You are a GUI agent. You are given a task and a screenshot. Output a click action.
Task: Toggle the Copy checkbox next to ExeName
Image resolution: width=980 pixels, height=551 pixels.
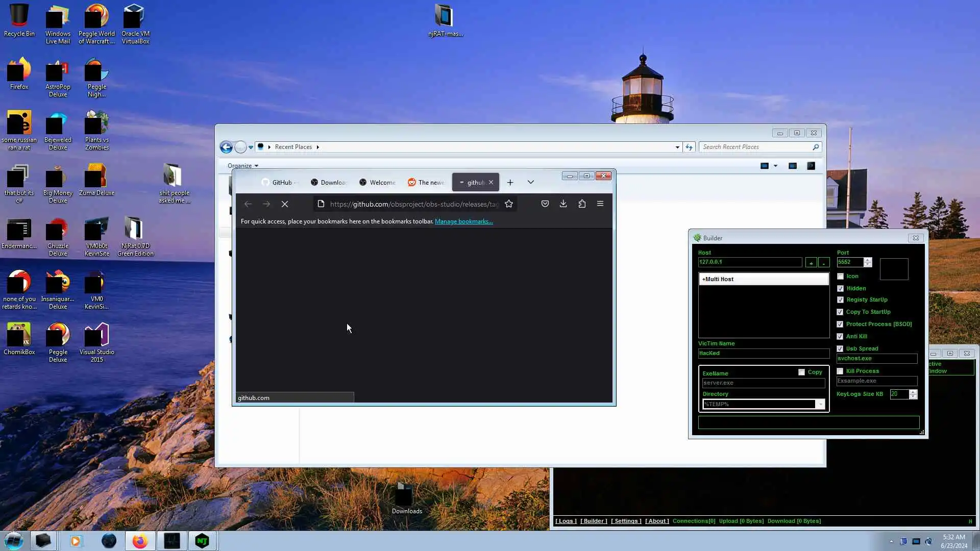[801, 372]
